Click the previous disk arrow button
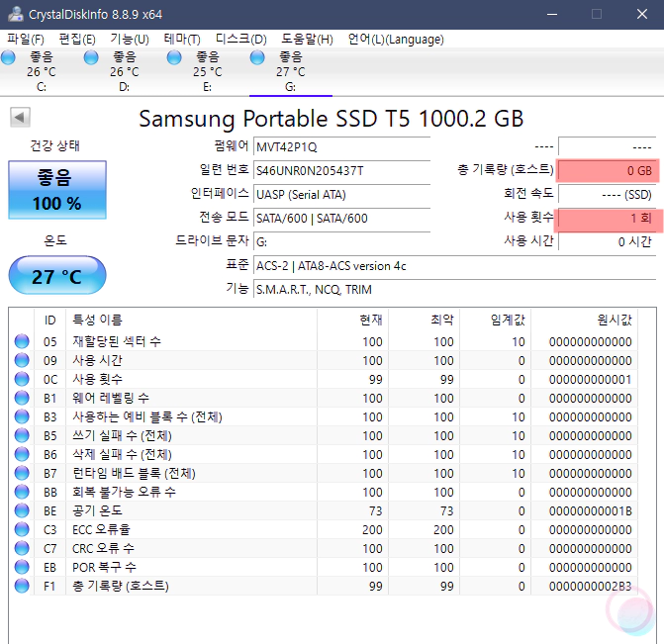The height and width of the screenshot is (644, 664). [20, 117]
